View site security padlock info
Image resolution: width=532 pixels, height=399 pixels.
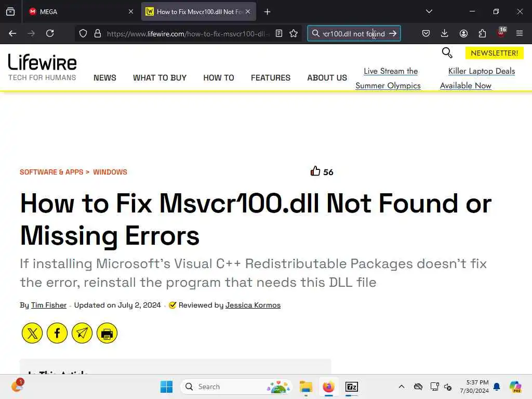[98, 34]
